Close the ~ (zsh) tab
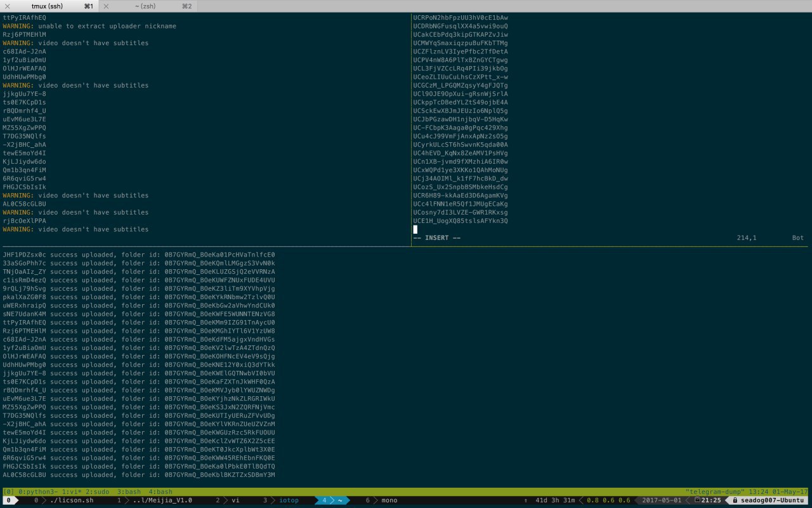 point(107,6)
